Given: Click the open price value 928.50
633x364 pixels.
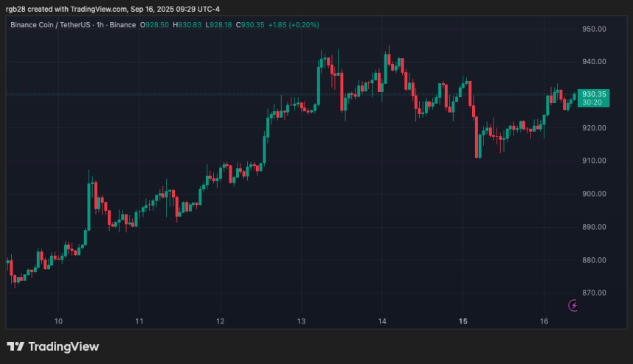Looking at the screenshot, I should (156, 25).
